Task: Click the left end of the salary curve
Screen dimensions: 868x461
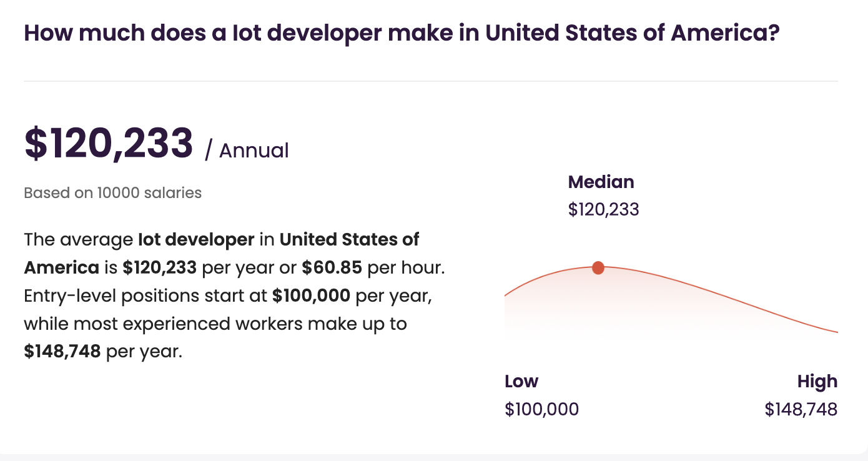Action: pos(506,294)
